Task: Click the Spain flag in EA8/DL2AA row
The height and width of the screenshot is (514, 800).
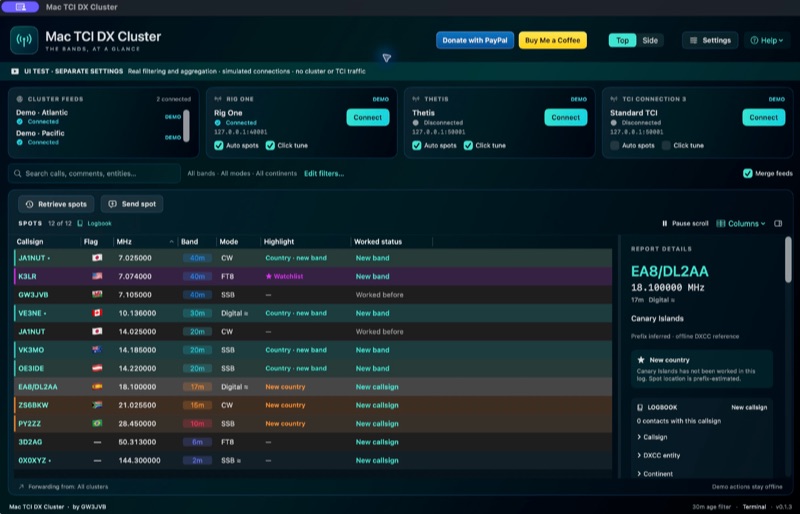Action: coord(97,386)
